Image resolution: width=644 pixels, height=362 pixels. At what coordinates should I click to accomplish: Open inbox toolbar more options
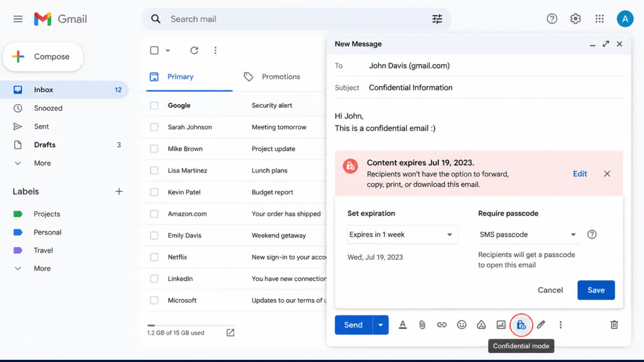point(215,51)
